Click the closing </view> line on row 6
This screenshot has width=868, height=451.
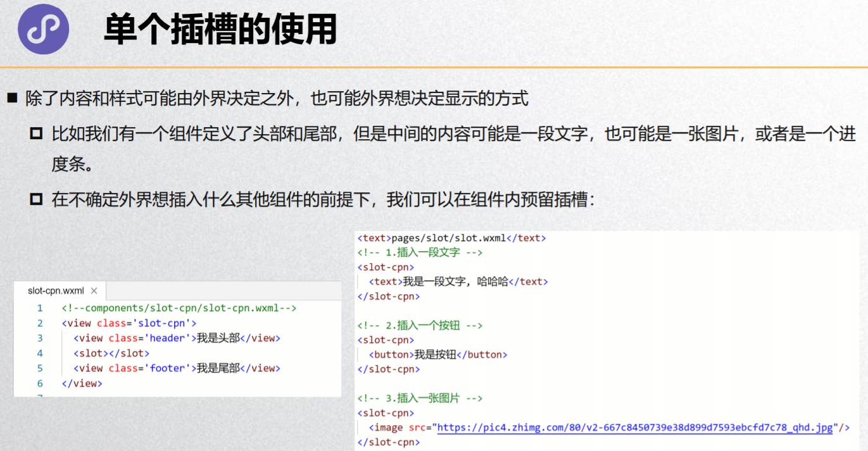point(82,383)
